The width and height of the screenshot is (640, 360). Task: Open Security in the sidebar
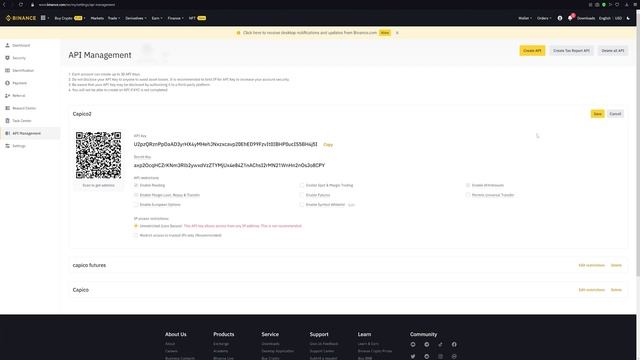[19, 58]
